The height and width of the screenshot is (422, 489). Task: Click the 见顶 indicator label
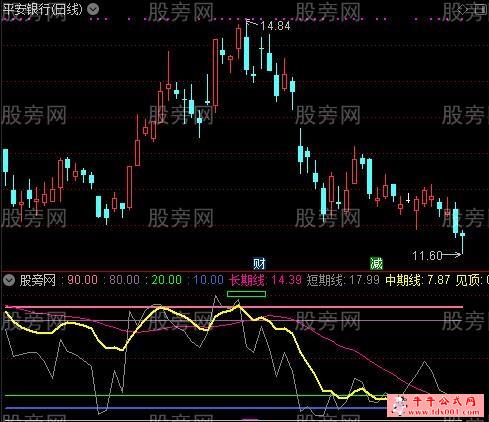[468, 280]
